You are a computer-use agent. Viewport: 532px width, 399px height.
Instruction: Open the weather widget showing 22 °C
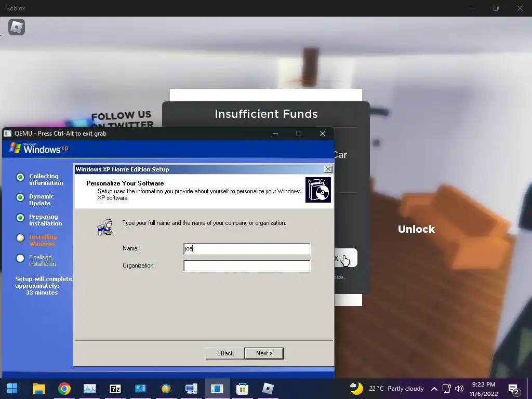click(387, 389)
